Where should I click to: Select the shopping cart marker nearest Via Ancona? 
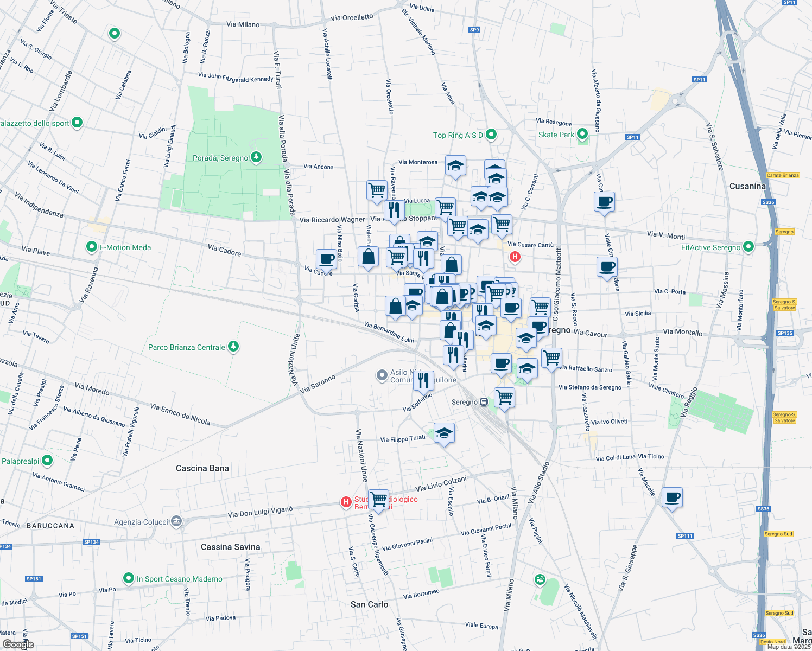(x=377, y=192)
